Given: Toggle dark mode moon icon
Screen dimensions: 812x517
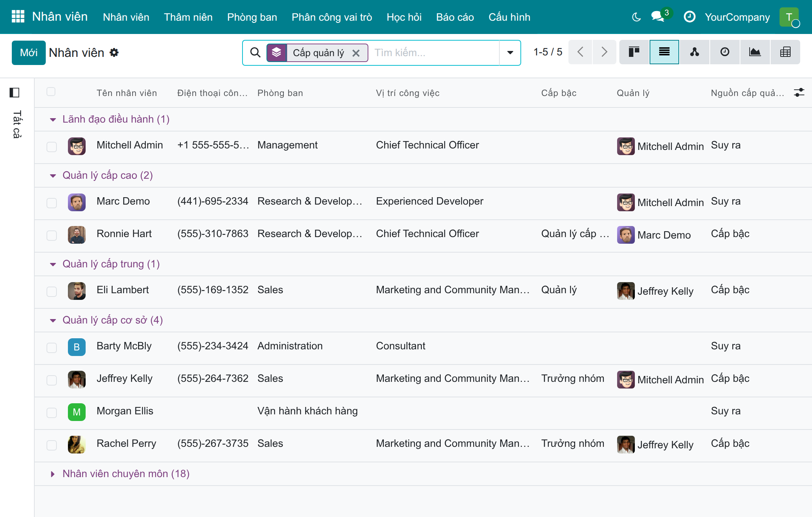Looking at the screenshot, I should tap(636, 17).
